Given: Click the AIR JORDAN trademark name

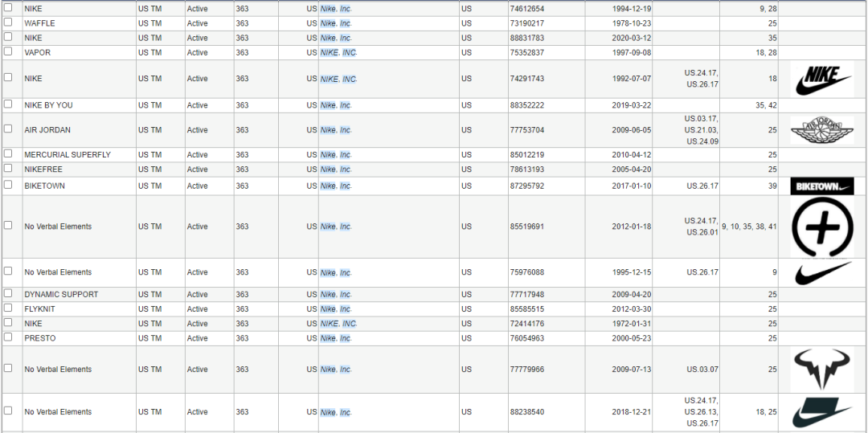Looking at the screenshot, I should coord(47,130).
